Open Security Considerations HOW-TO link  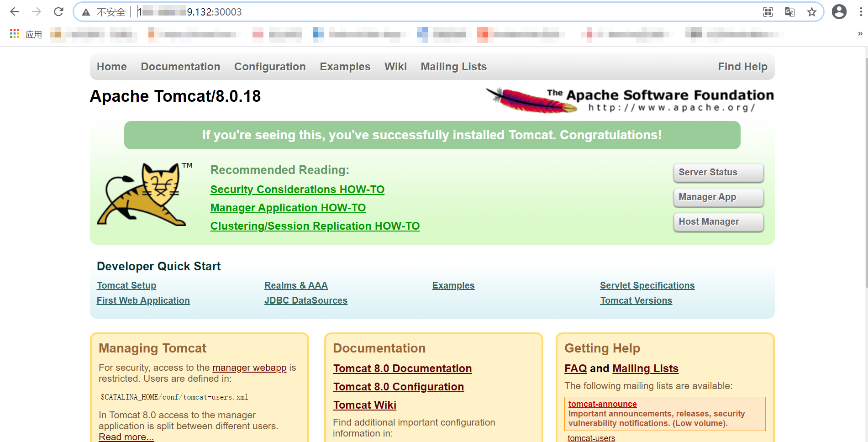pos(297,189)
